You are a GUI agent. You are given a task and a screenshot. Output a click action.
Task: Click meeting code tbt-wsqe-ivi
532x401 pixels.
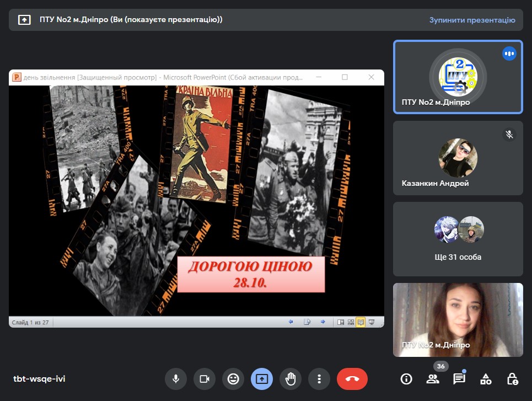coord(39,379)
